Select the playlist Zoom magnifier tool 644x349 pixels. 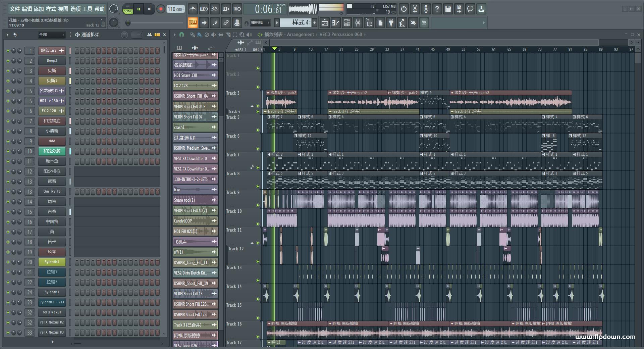242,35
